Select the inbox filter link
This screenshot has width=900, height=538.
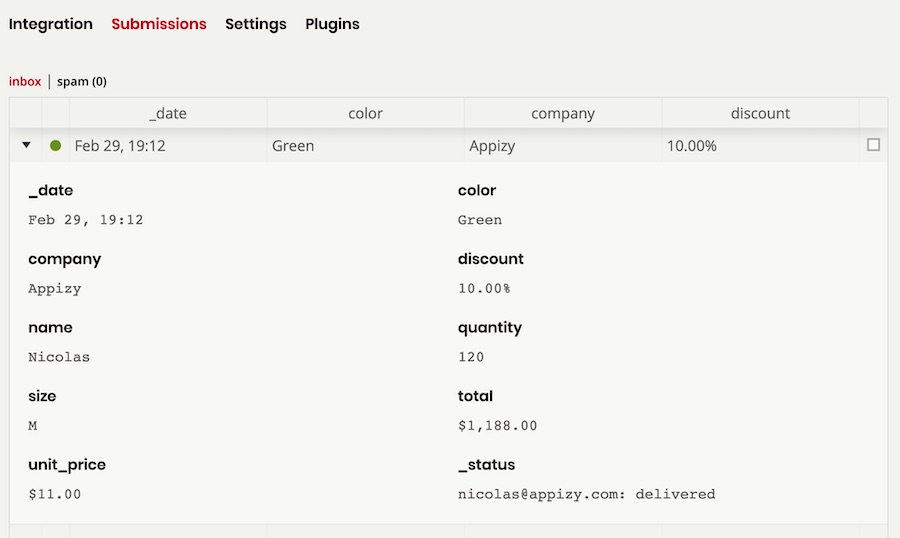tap(25, 82)
